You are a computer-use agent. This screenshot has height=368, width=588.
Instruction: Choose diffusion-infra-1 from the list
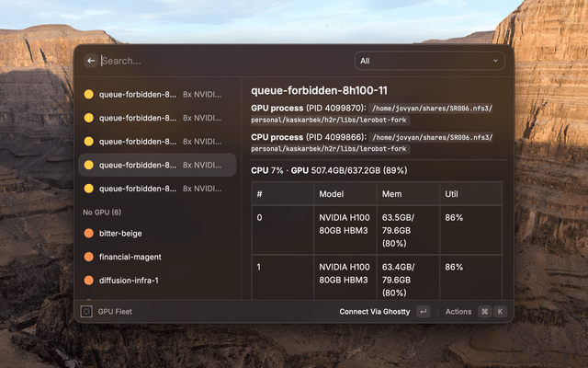tap(129, 281)
